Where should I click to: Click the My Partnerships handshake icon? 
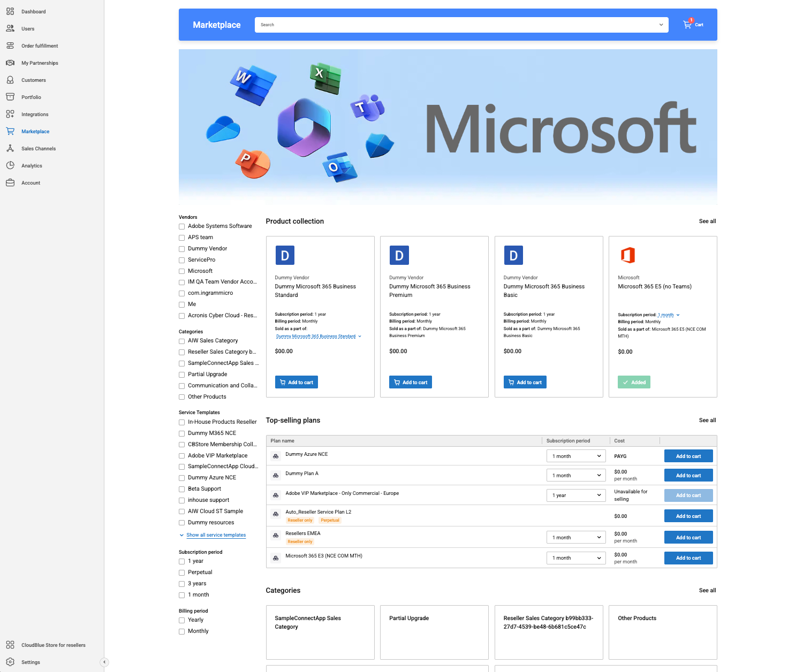point(10,63)
